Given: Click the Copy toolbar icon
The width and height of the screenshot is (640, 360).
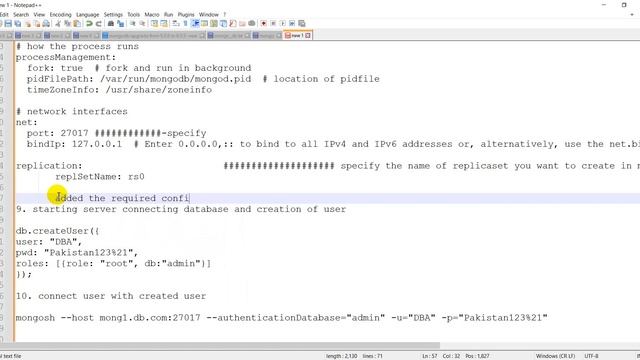Looking at the screenshot, I should click(x=67, y=24).
